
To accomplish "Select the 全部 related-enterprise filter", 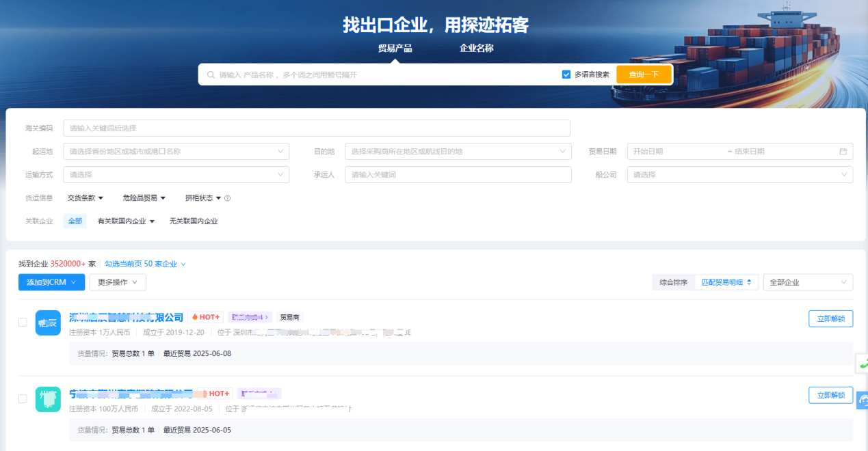I will click(x=75, y=221).
